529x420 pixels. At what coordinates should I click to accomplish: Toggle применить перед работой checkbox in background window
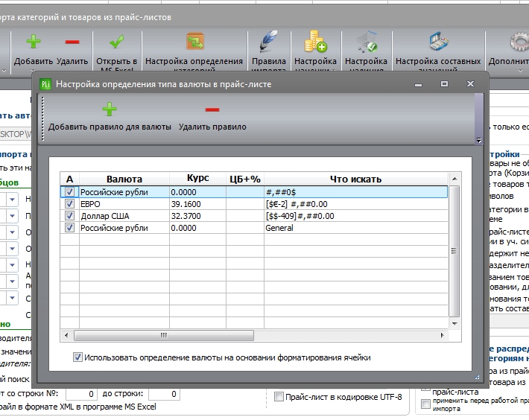pyautogui.click(x=425, y=404)
